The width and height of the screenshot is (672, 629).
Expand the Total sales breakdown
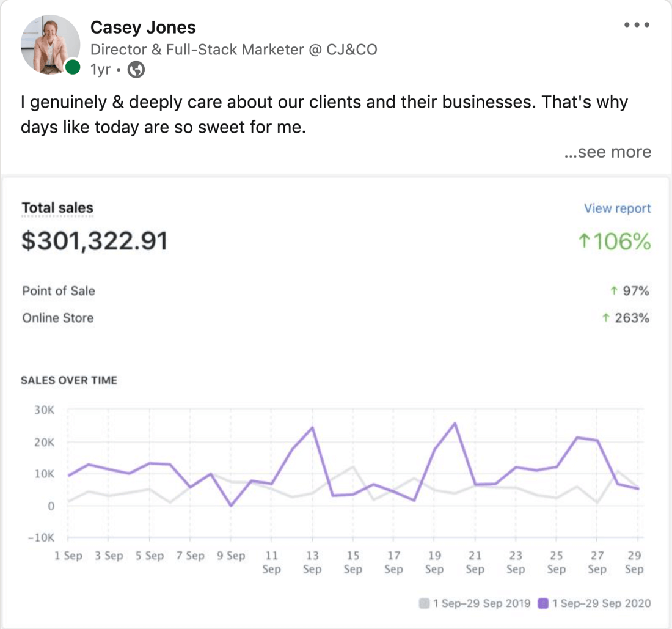coord(57,208)
